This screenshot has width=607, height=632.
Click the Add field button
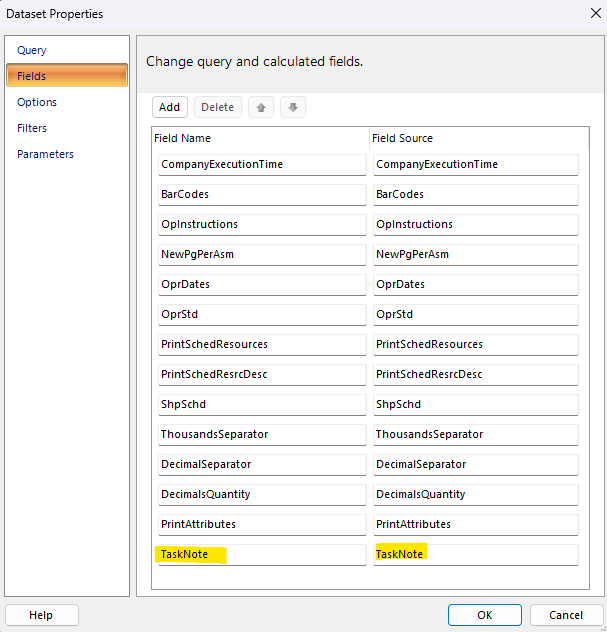170,107
